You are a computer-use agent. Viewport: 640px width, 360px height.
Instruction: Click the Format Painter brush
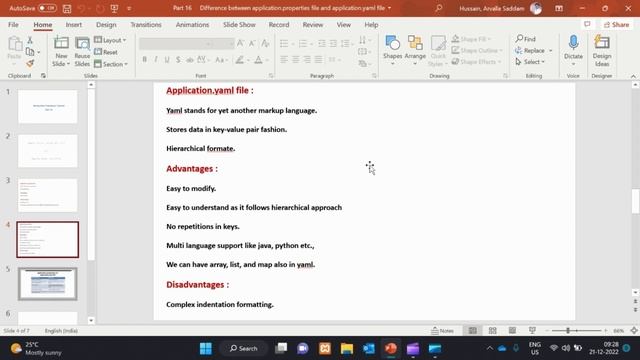[30, 64]
